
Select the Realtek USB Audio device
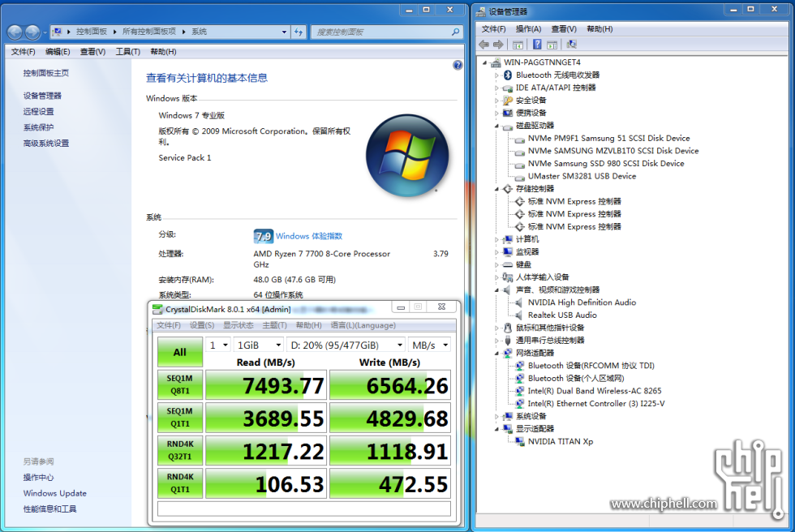tap(562, 315)
